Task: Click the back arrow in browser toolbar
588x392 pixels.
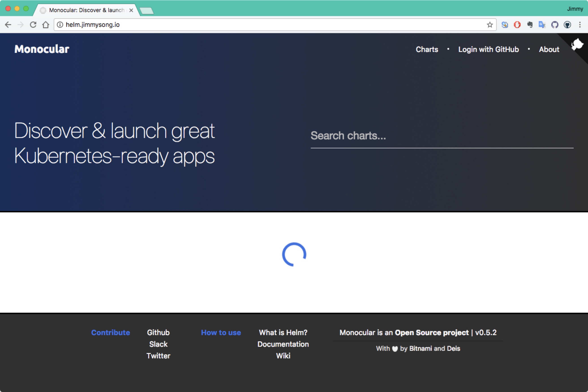Action: [8, 25]
